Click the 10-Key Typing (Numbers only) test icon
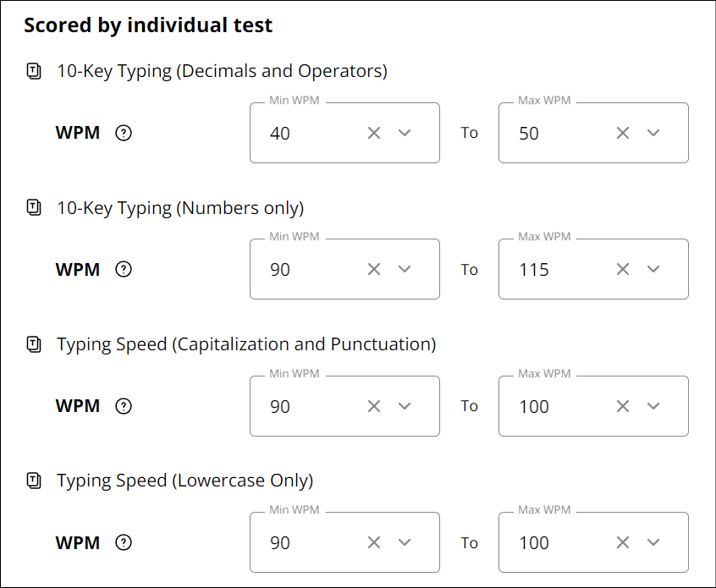This screenshot has height=588, width=716. click(x=34, y=207)
